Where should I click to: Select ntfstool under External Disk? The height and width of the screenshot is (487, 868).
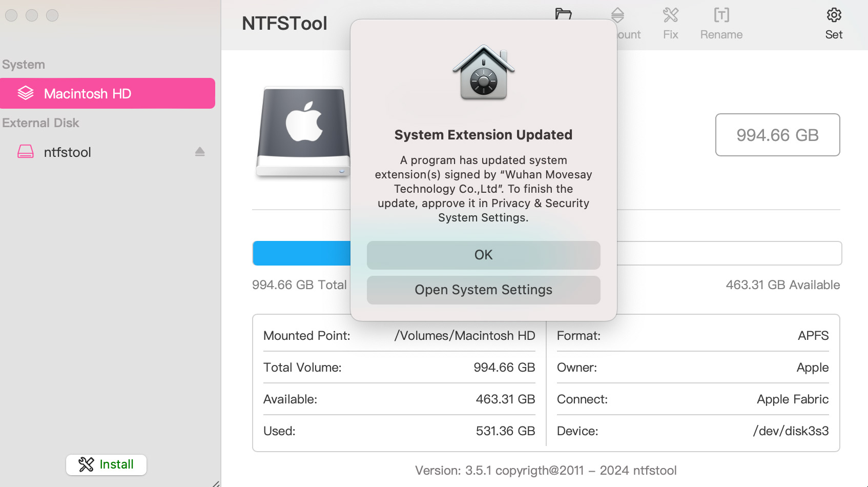pyautogui.click(x=68, y=152)
